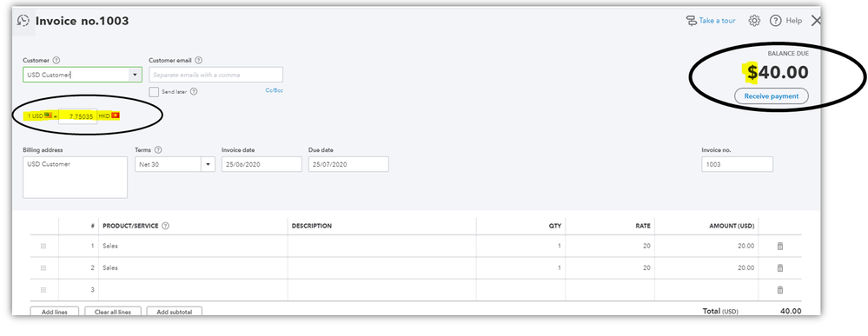Click the Rate cell of line 2
This screenshot has height=336, width=868.
(x=610, y=268)
